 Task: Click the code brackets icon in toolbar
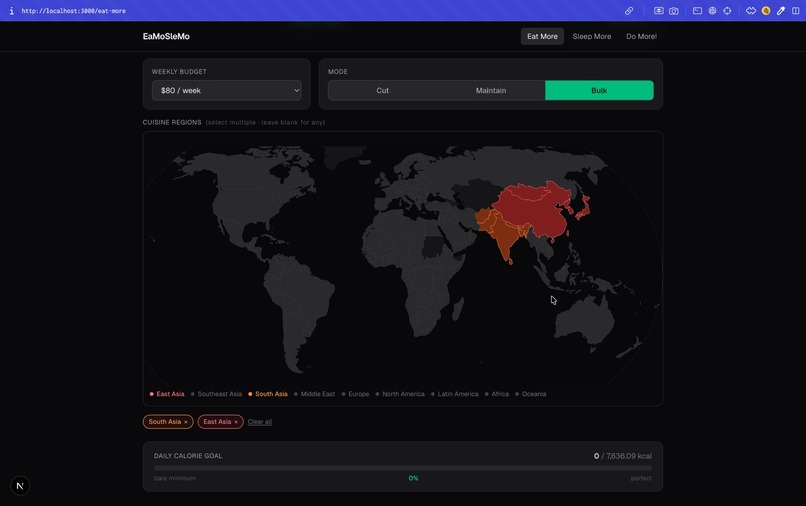point(751,11)
